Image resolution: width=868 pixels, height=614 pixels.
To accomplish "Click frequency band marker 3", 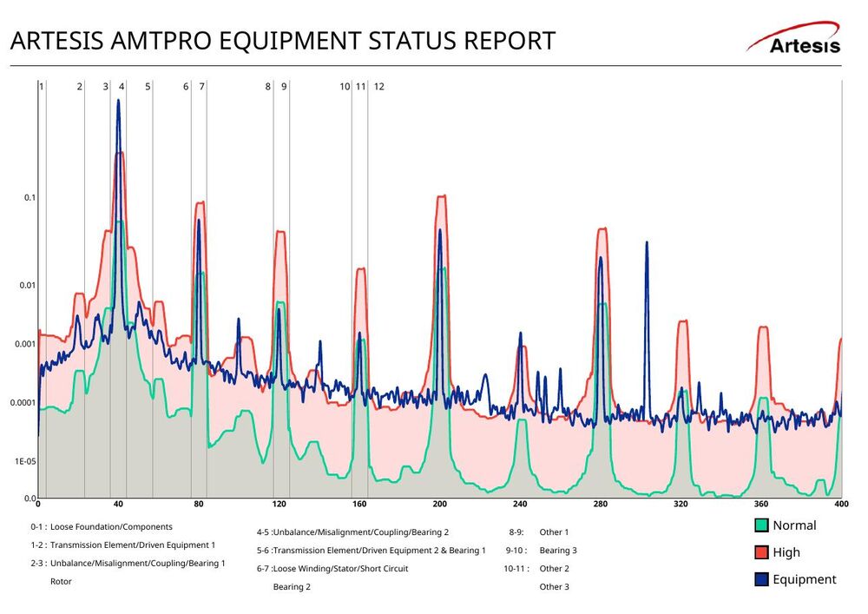I will (x=106, y=86).
